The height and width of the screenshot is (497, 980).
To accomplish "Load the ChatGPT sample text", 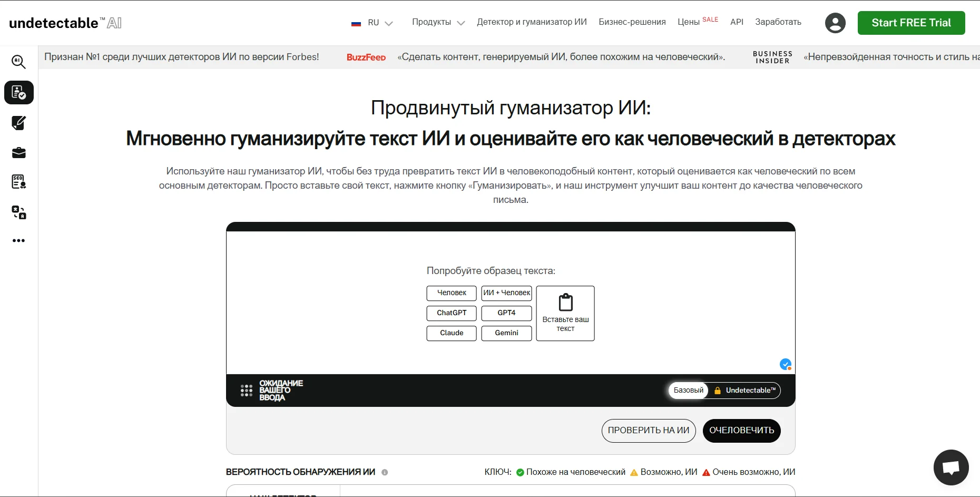I will click(x=452, y=313).
